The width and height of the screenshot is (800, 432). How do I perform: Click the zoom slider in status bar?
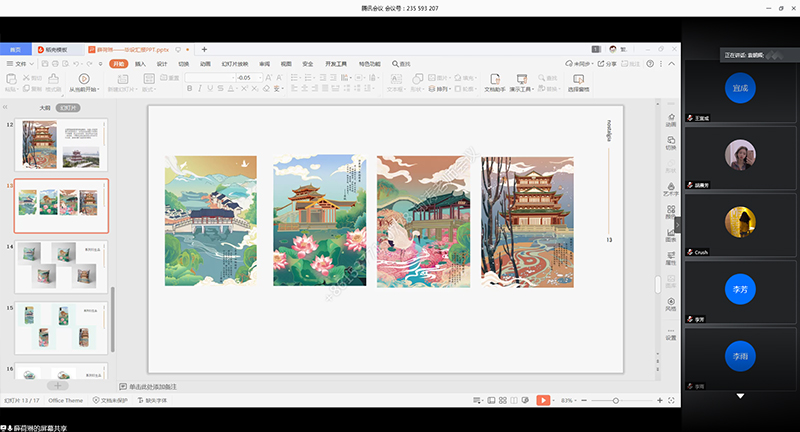pos(615,400)
